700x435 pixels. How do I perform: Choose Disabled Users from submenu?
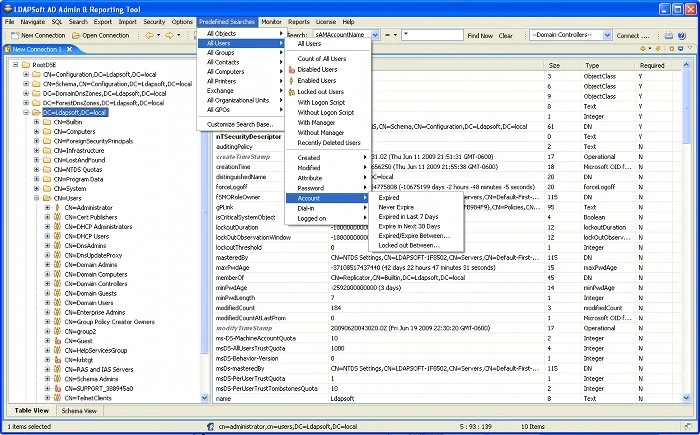click(x=317, y=70)
